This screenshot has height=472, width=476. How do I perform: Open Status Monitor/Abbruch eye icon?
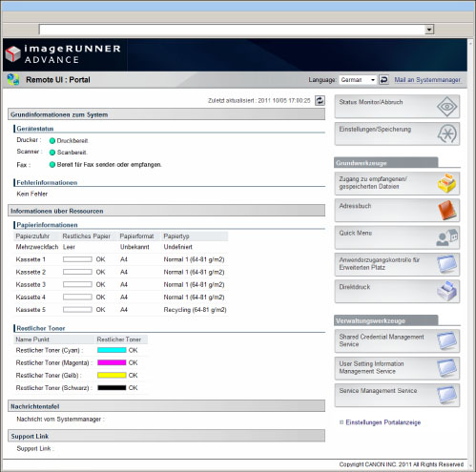(446, 107)
